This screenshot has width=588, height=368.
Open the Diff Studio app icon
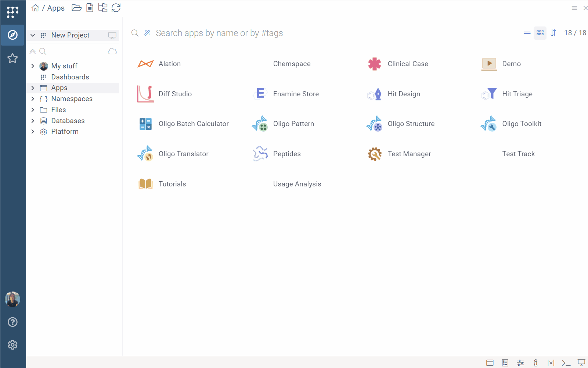(x=145, y=94)
